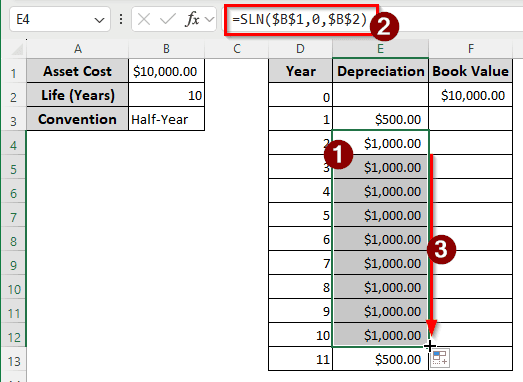523x382 pixels.
Task: Select row 12 header
Action: (x=13, y=335)
